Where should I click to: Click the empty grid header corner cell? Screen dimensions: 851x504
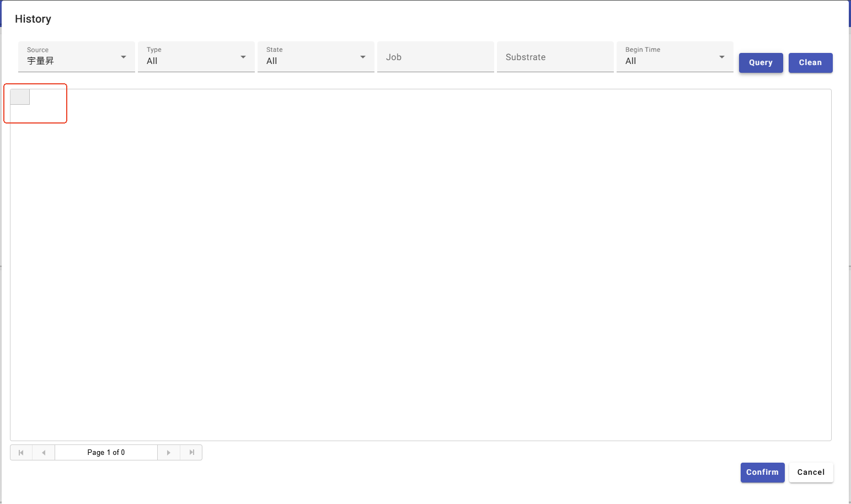click(20, 97)
